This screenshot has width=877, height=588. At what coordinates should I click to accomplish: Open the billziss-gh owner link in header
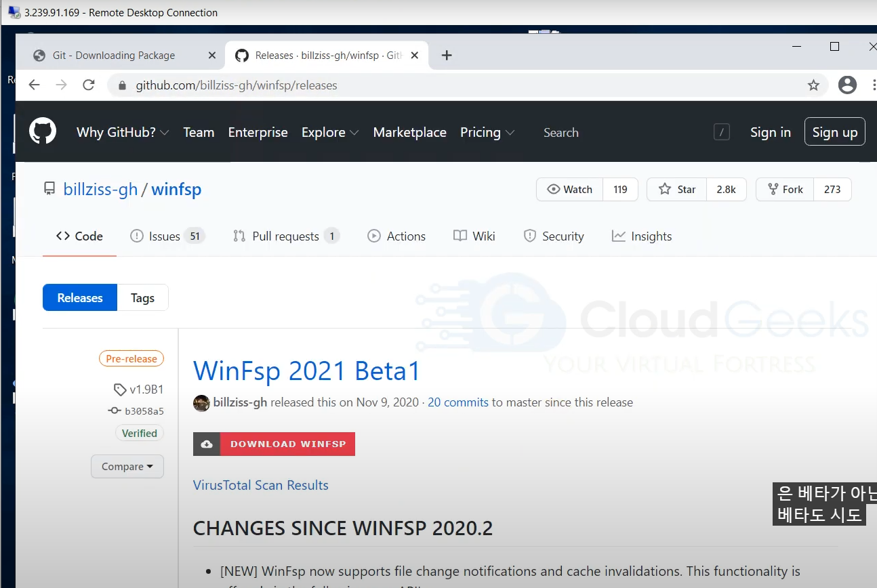click(x=100, y=190)
